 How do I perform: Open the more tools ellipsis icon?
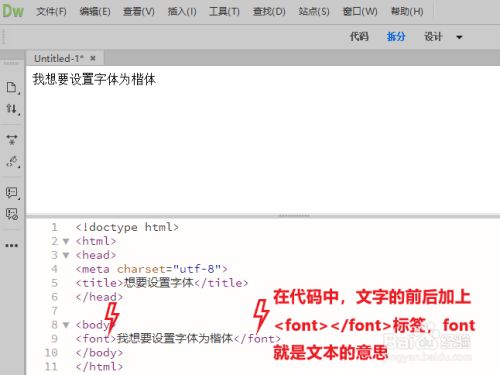(x=12, y=246)
